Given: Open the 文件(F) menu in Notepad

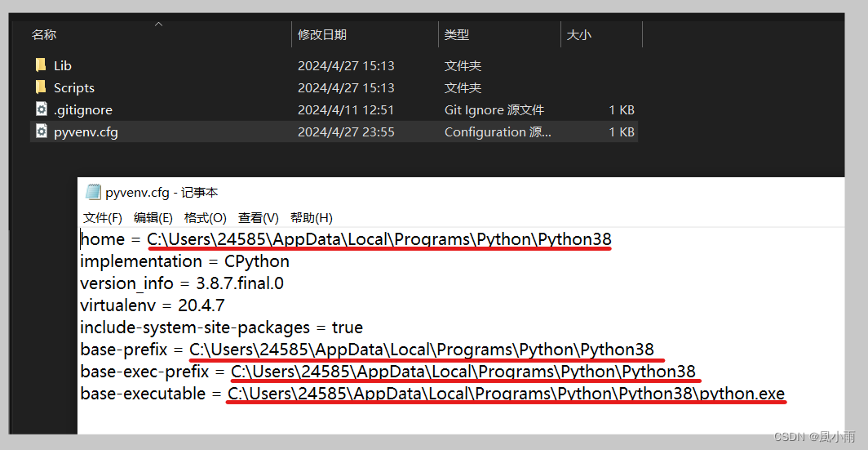Looking at the screenshot, I should [x=103, y=218].
